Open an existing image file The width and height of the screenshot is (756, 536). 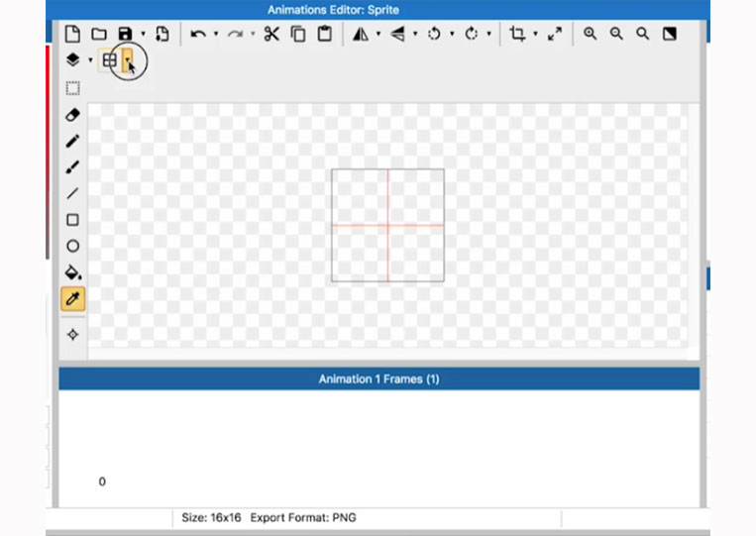(99, 34)
